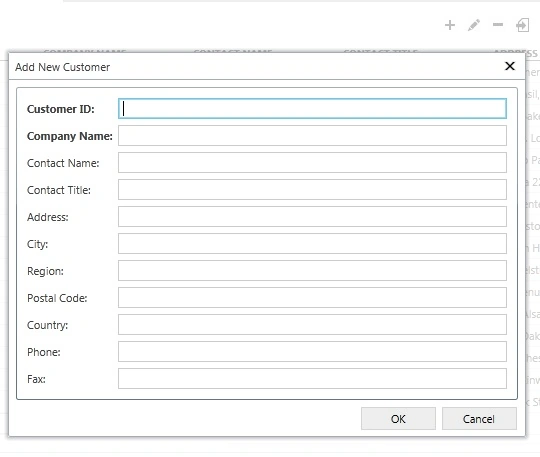The height and width of the screenshot is (457, 540).
Task: Click the Postal Code field
Action: pos(312,298)
